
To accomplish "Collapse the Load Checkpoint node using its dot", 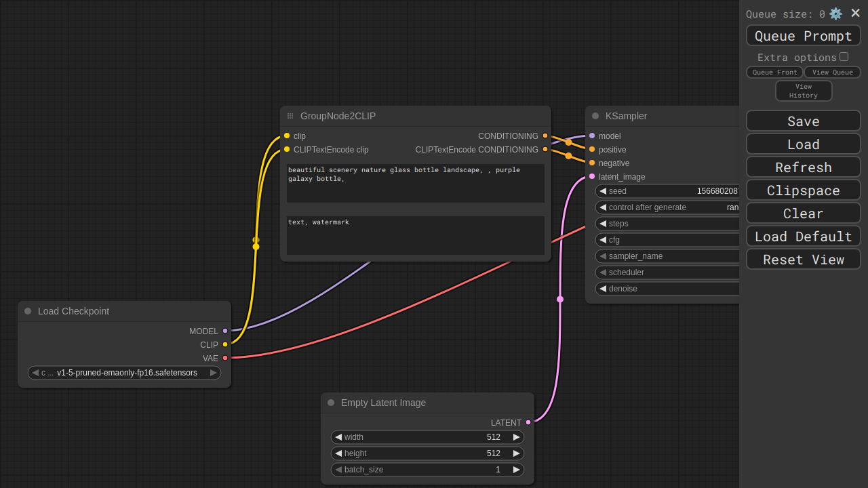I will point(28,311).
